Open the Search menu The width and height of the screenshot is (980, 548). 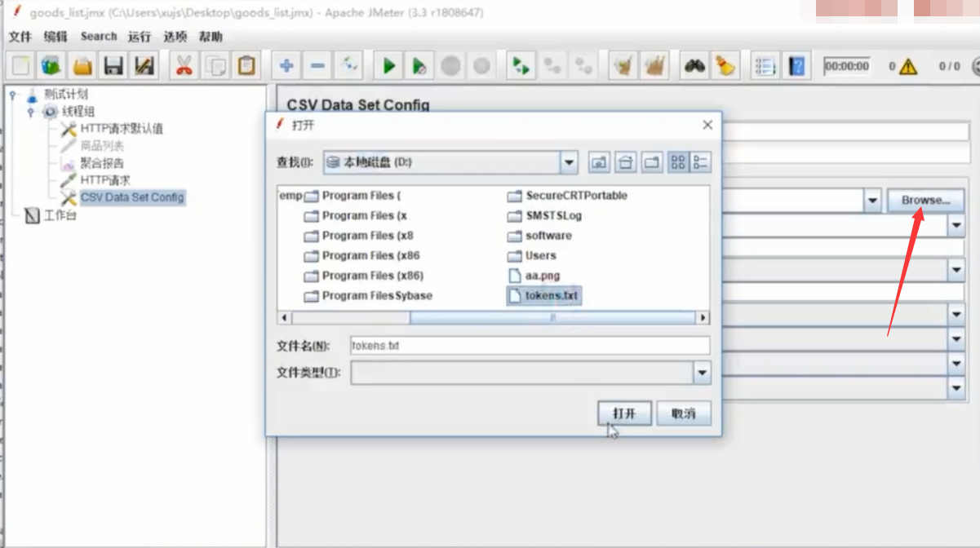click(99, 37)
